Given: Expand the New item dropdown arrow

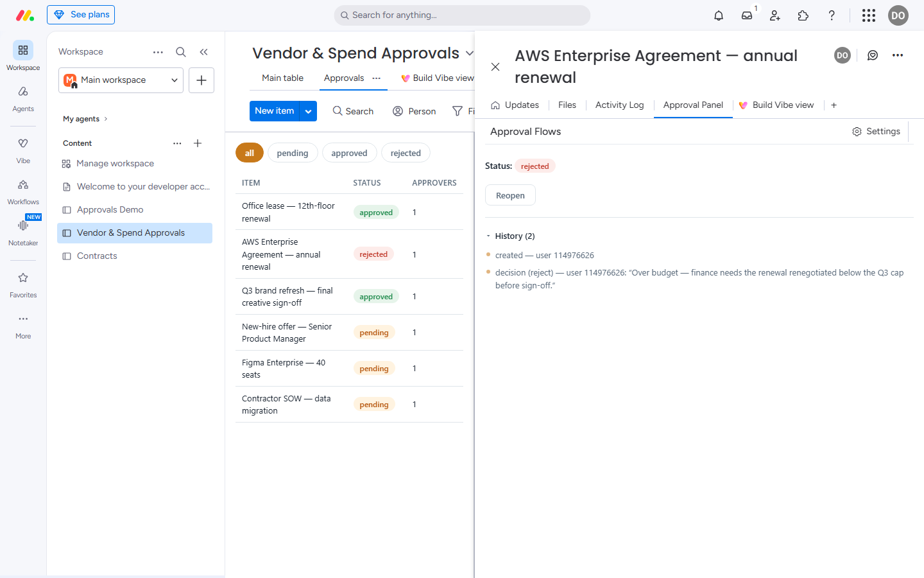Looking at the screenshot, I should [x=309, y=111].
